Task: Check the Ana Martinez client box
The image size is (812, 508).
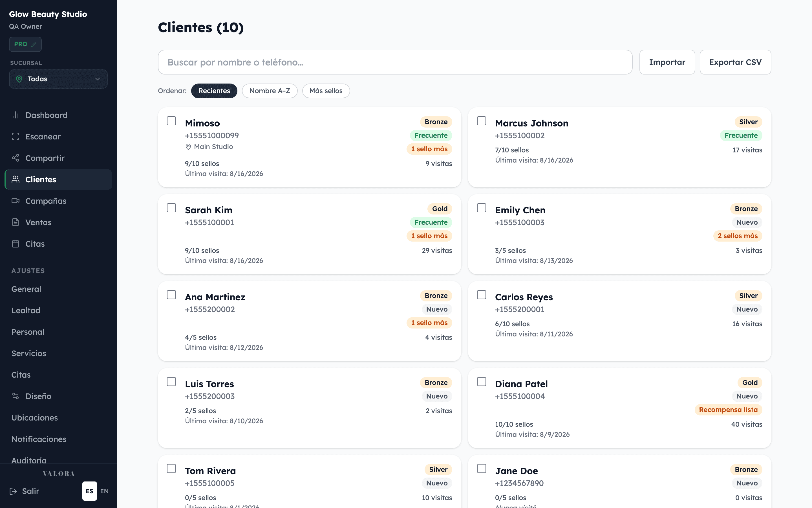Action: 171,295
